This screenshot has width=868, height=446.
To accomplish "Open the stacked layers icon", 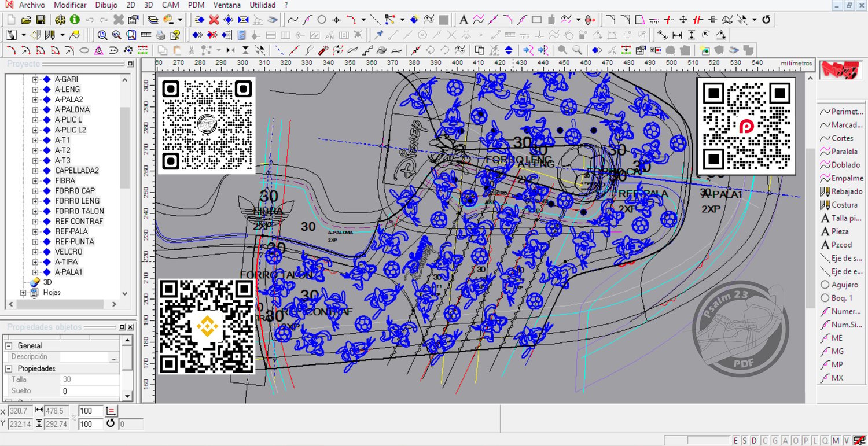I will (153, 20).
